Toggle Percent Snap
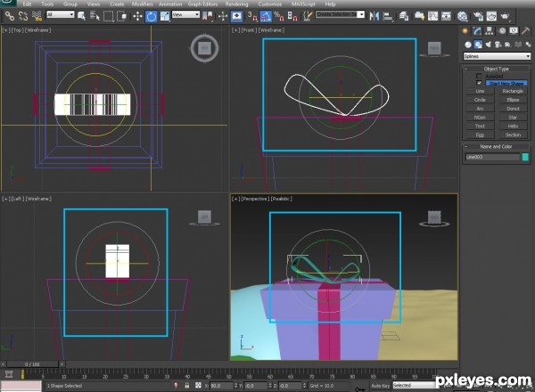 279,16
